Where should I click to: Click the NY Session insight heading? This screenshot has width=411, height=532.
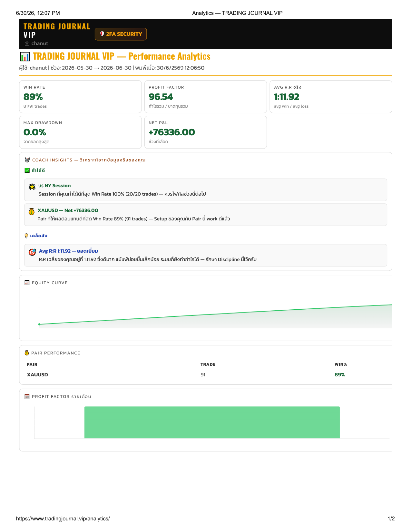54,186
